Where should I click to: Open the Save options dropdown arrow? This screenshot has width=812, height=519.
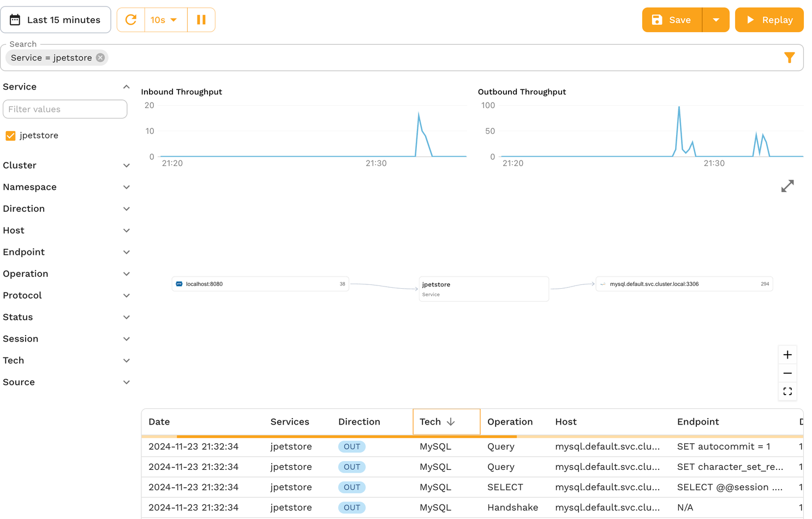(715, 20)
